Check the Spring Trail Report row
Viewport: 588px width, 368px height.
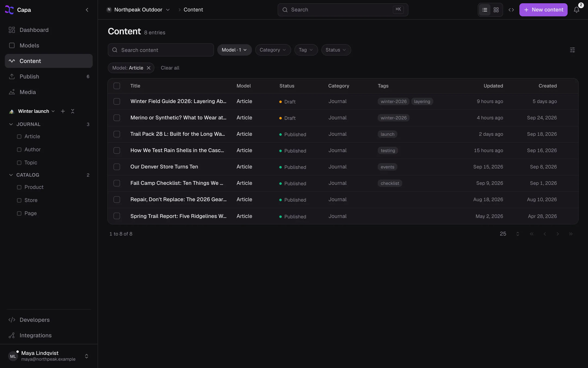click(x=117, y=216)
